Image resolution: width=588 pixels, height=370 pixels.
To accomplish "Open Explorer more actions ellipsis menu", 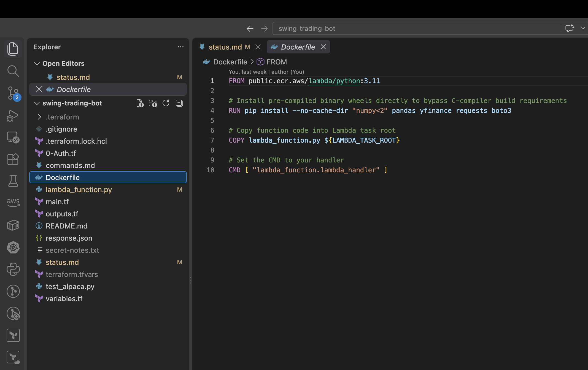I will (180, 47).
